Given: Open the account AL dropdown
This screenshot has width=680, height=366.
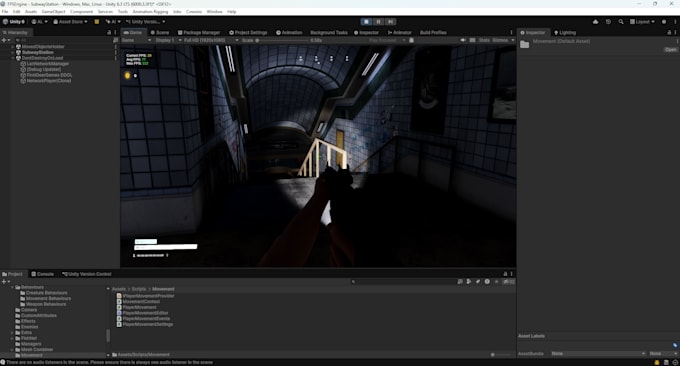Looking at the screenshot, I should tap(39, 22).
